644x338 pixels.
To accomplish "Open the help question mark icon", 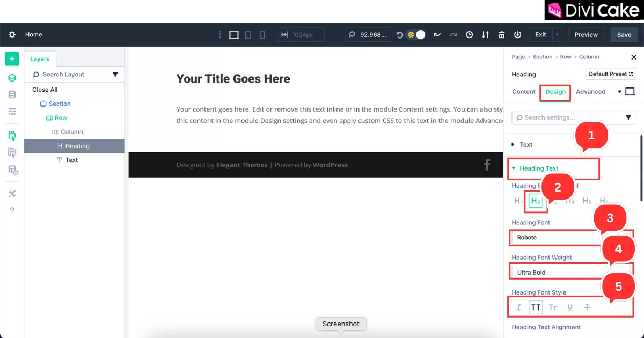I will [12, 210].
